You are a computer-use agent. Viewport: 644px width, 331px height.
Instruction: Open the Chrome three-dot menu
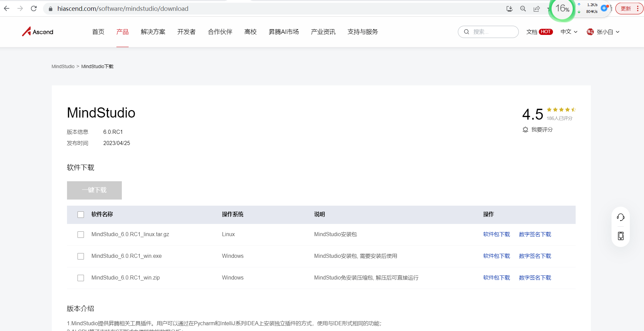tap(638, 8)
